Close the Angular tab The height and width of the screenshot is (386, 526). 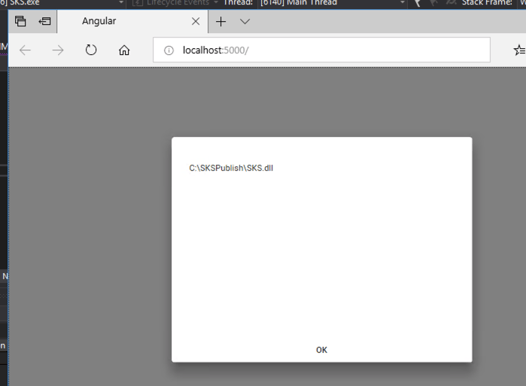[x=196, y=21]
